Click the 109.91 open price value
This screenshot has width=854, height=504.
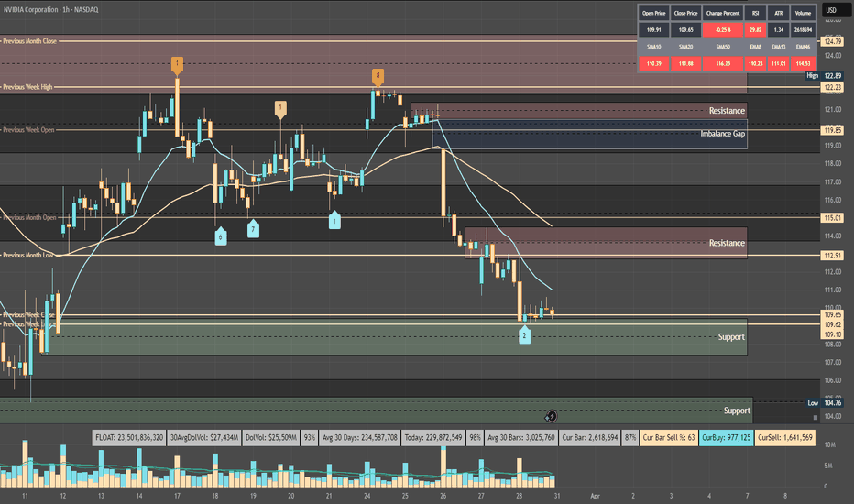[x=653, y=30]
